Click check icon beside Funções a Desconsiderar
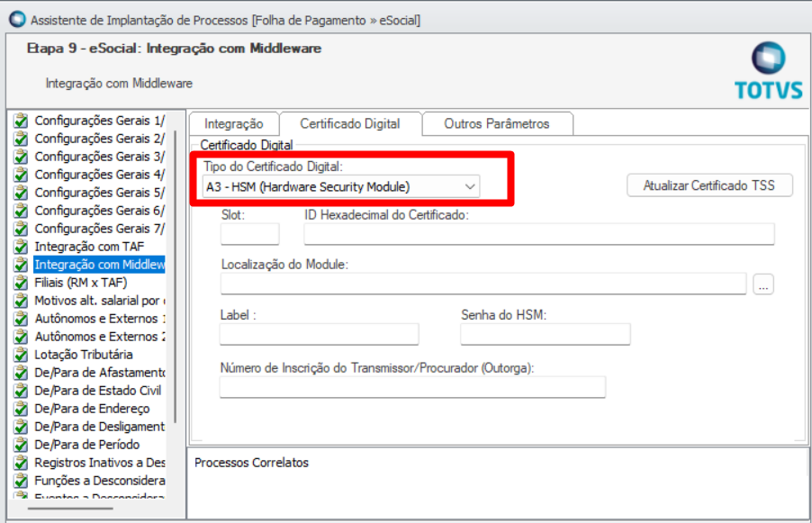The image size is (812, 523). point(21,481)
